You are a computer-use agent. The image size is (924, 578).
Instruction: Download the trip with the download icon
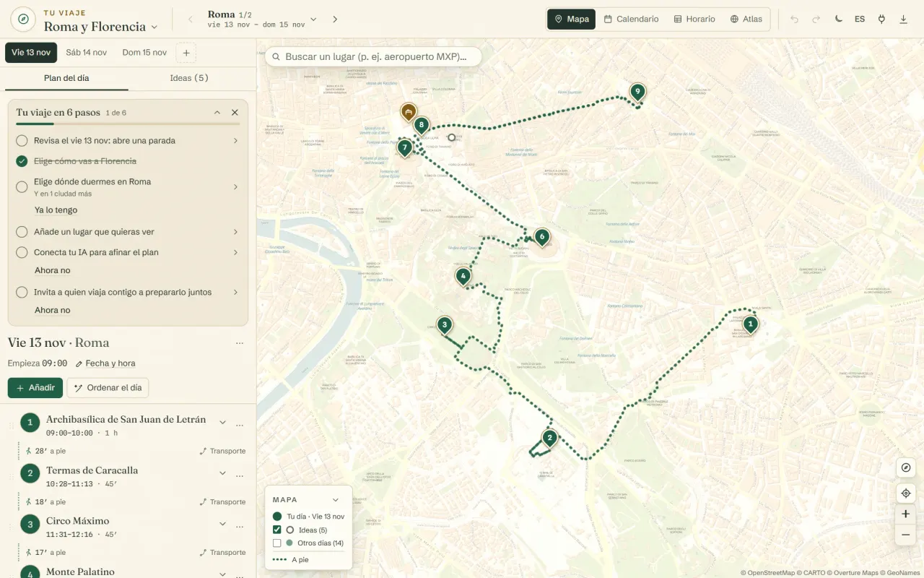click(x=903, y=20)
